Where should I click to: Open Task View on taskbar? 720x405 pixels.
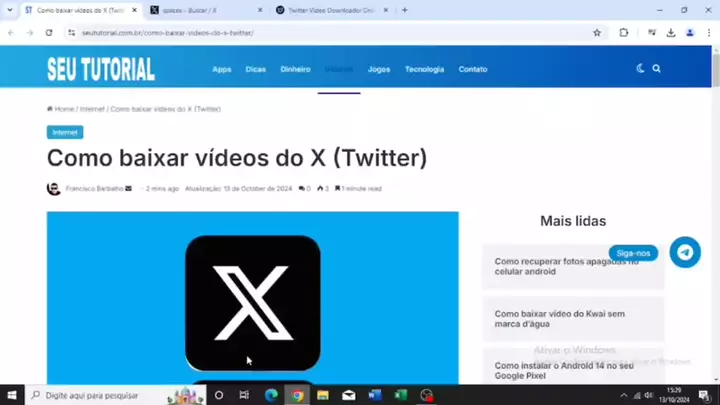pyautogui.click(x=244, y=395)
